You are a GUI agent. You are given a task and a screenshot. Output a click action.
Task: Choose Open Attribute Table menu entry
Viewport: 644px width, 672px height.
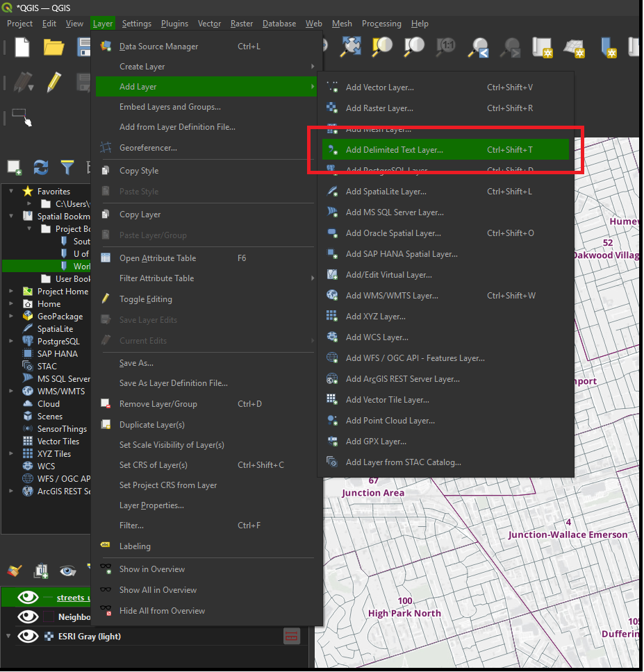(x=206, y=258)
